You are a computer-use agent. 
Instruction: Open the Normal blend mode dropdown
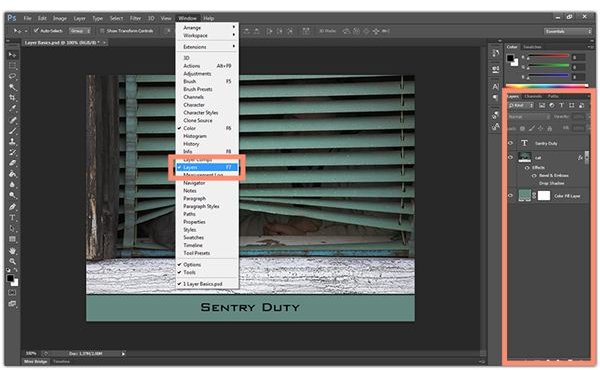(x=529, y=116)
